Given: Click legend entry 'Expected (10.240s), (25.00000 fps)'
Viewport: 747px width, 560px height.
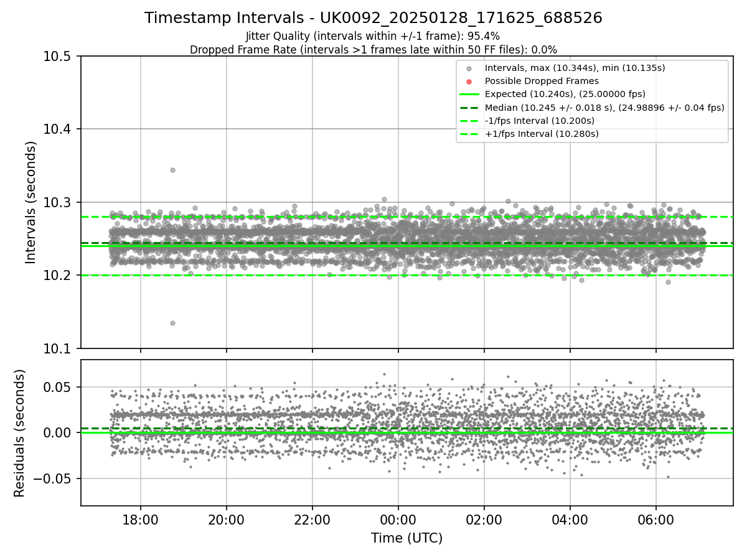Looking at the screenshot, I should [x=565, y=94].
